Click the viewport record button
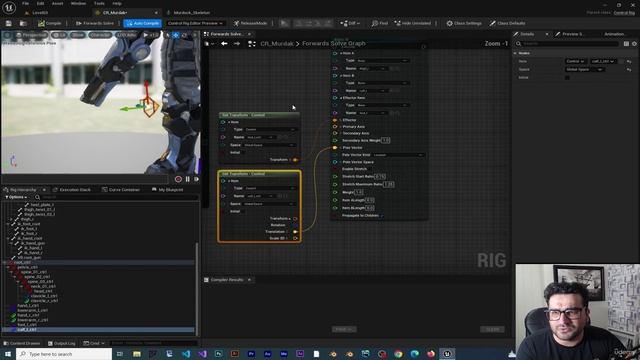 (x=178, y=179)
